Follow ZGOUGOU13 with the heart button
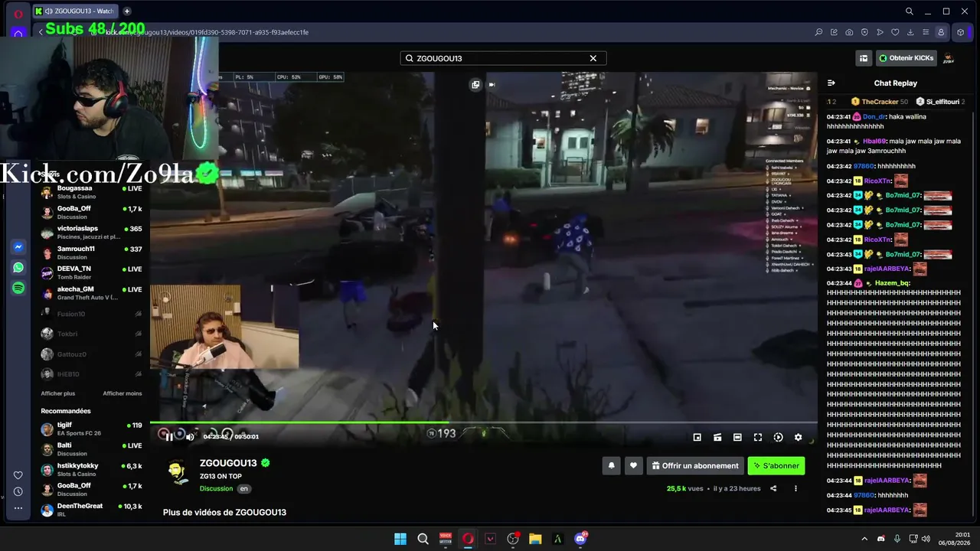Screen dimensions: 980x551 633,465
